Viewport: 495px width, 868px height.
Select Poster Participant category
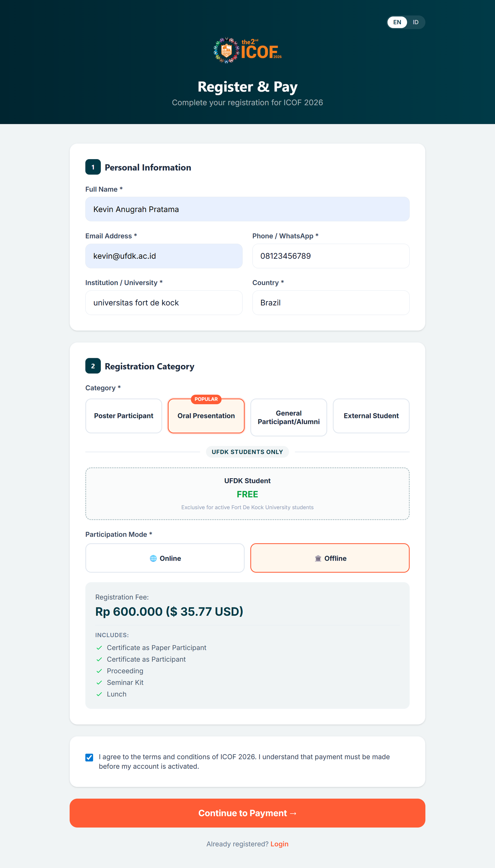click(123, 416)
